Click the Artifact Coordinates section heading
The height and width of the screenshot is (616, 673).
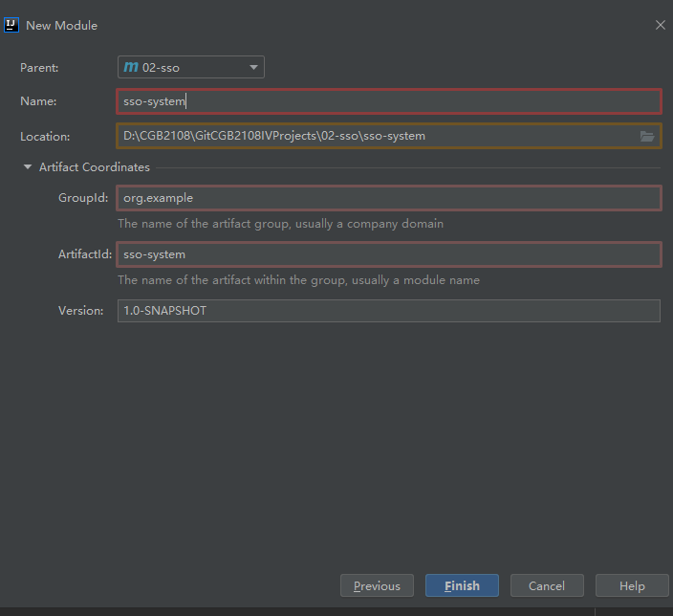[95, 166]
